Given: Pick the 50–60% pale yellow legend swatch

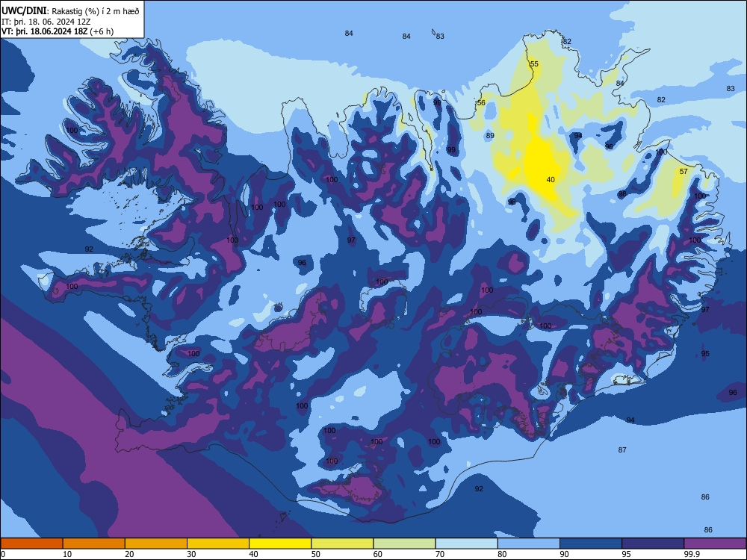Looking at the screenshot, I should 342,544.
